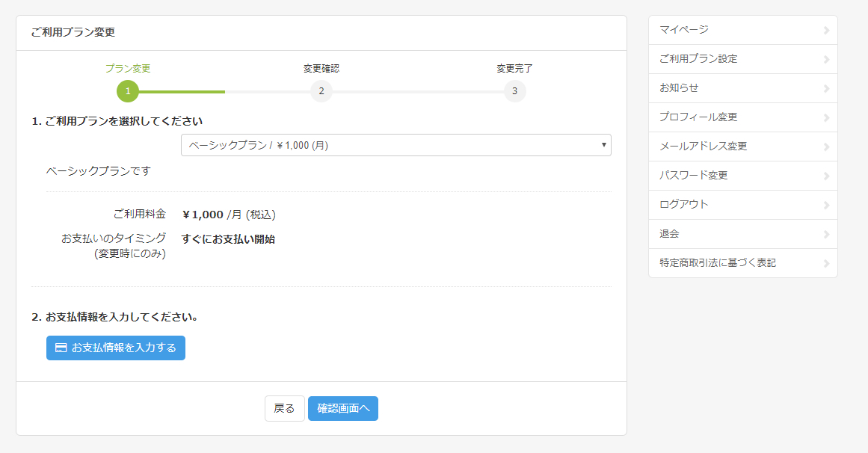
Task: Click the 戻る button
Action: coord(284,409)
